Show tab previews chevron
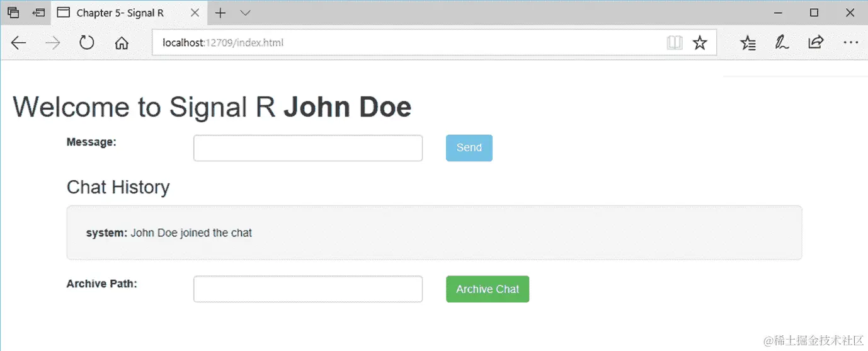Viewport: 868px width, 351px height. point(246,13)
